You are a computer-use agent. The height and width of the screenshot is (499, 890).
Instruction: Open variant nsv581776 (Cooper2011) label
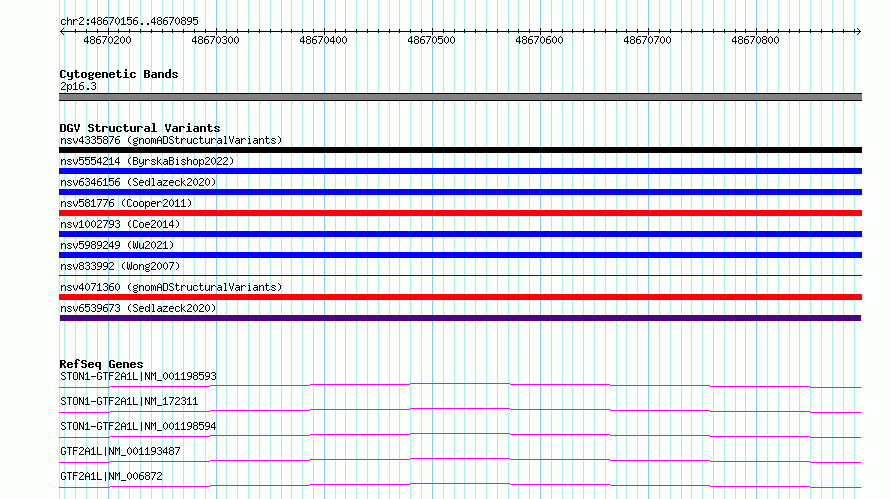(126, 203)
